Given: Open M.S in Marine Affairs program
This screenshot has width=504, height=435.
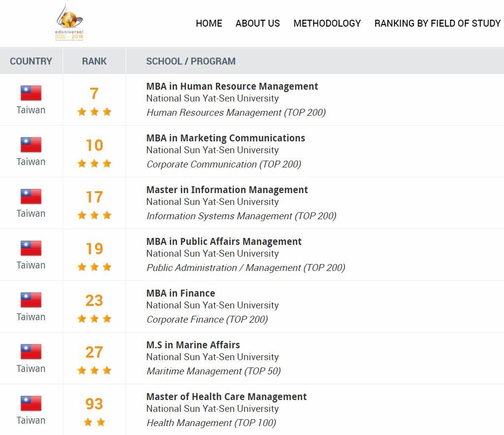Looking at the screenshot, I should coord(193,345).
